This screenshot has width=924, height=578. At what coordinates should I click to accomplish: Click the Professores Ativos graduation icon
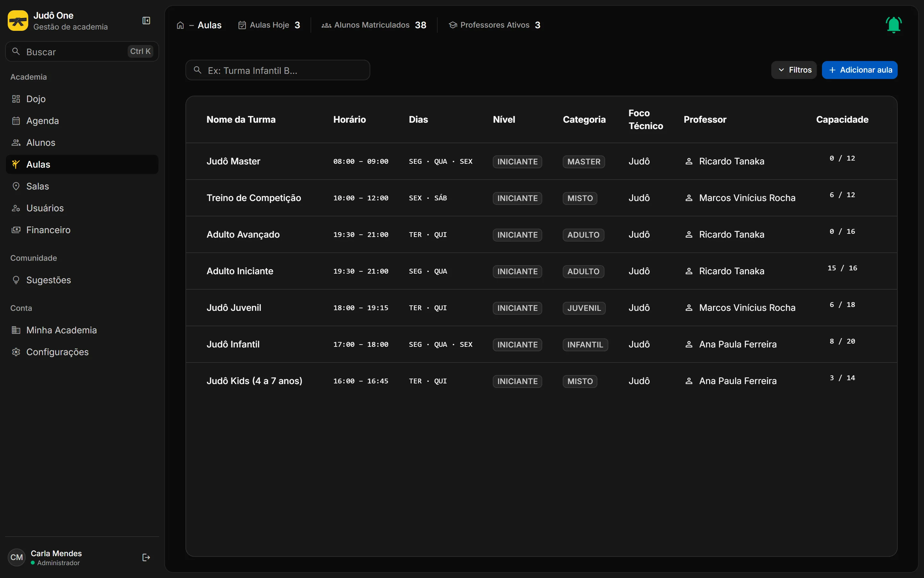(453, 25)
